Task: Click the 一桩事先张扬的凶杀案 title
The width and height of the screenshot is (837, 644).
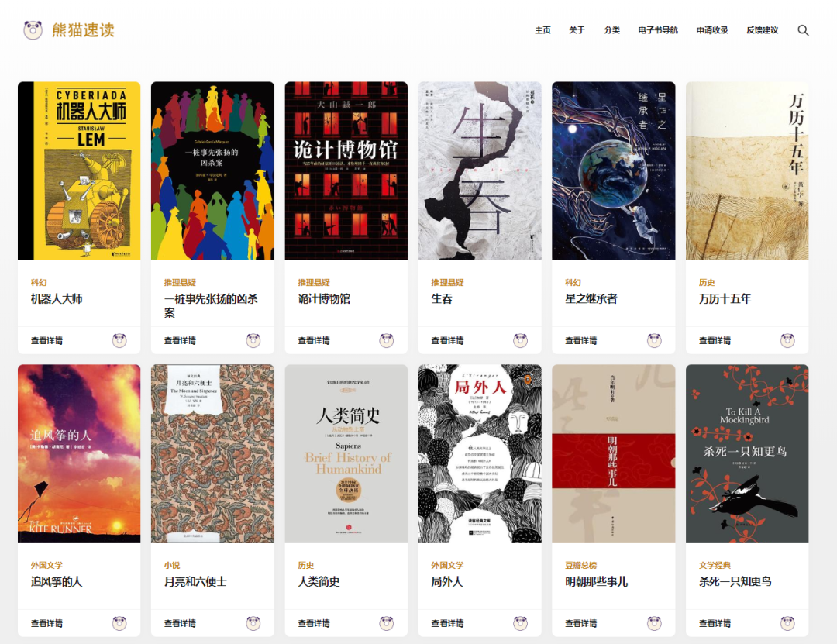Action: [211, 305]
